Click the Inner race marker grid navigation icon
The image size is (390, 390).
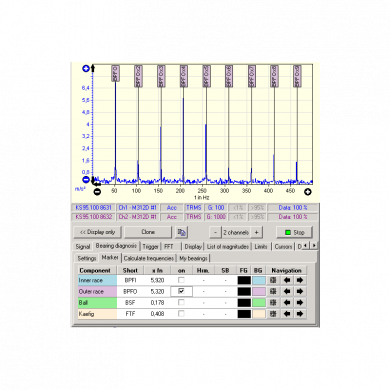273,280
